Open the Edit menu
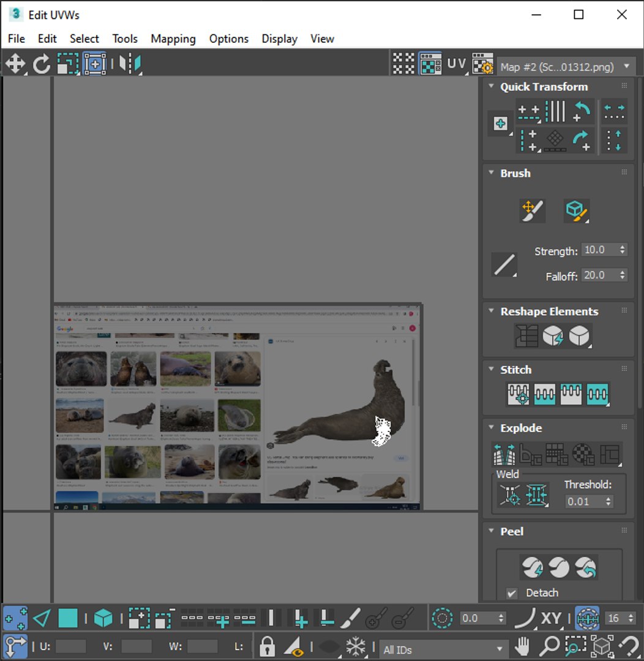644x661 pixels. [x=47, y=39]
